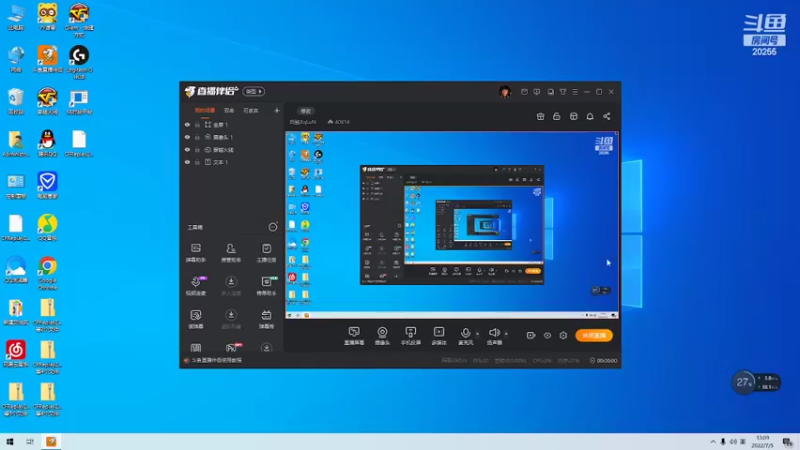The height and width of the screenshot is (450, 800).
Task: Open the room manager assistant tool
Action: click(231, 253)
